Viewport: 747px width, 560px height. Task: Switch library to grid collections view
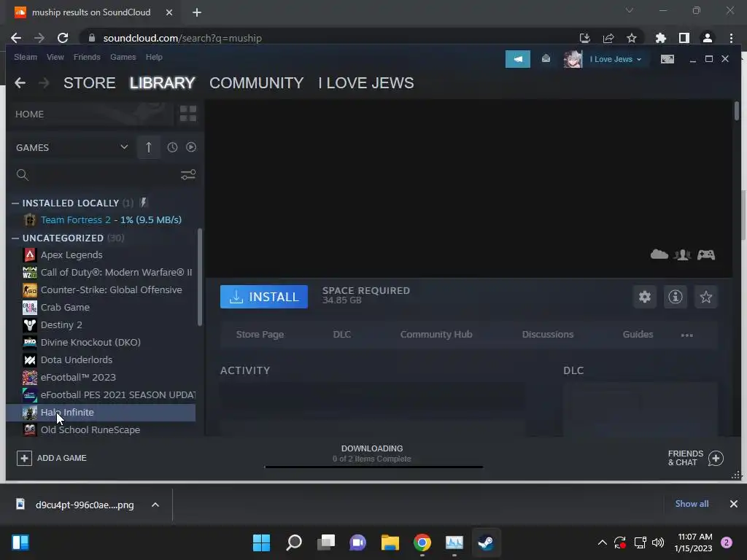pos(188,114)
